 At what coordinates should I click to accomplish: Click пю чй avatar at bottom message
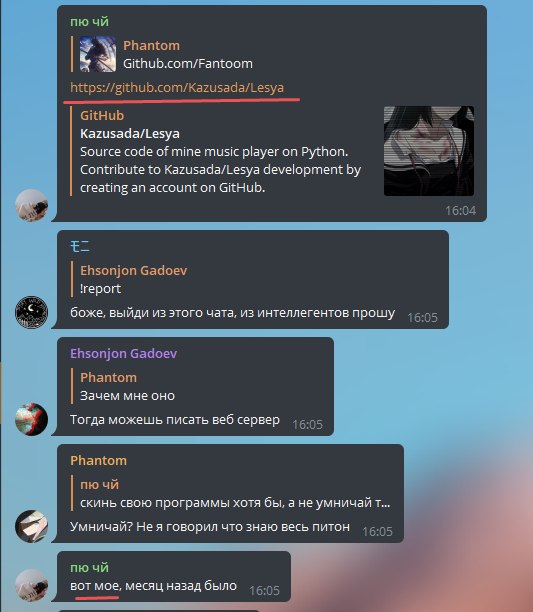(32, 585)
